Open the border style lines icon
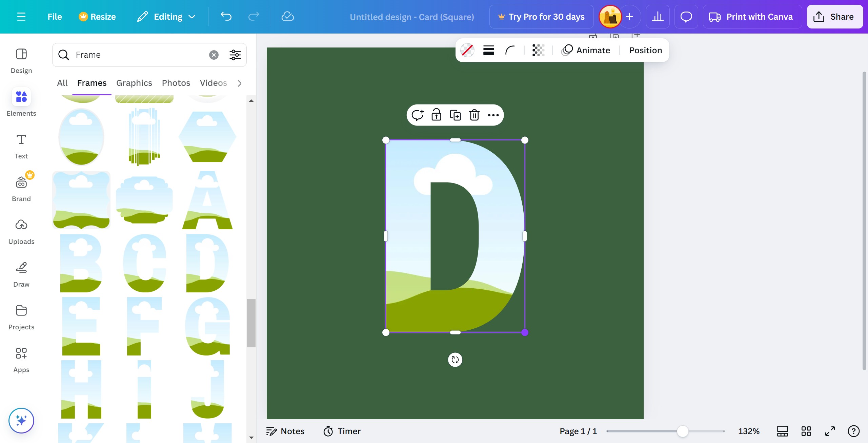 pos(488,50)
